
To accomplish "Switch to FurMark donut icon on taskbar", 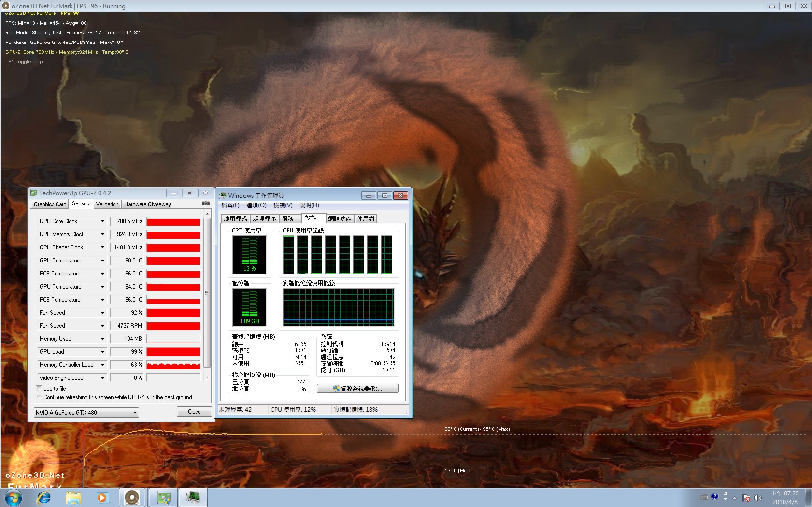I will pyautogui.click(x=132, y=497).
